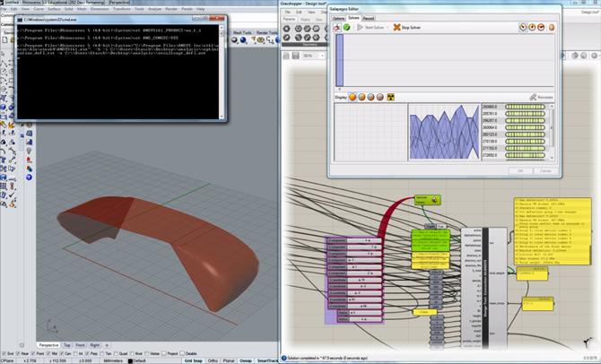The width and height of the screenshot is (601, 364).
Task: Toggle the Cen osnap checkbox
Action: click(x=61, y=353)
